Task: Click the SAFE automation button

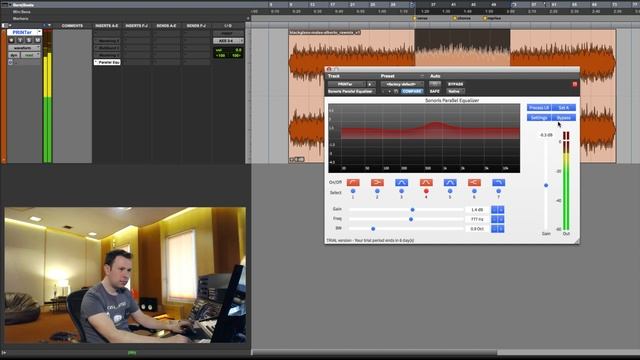Action: (435, 91)
